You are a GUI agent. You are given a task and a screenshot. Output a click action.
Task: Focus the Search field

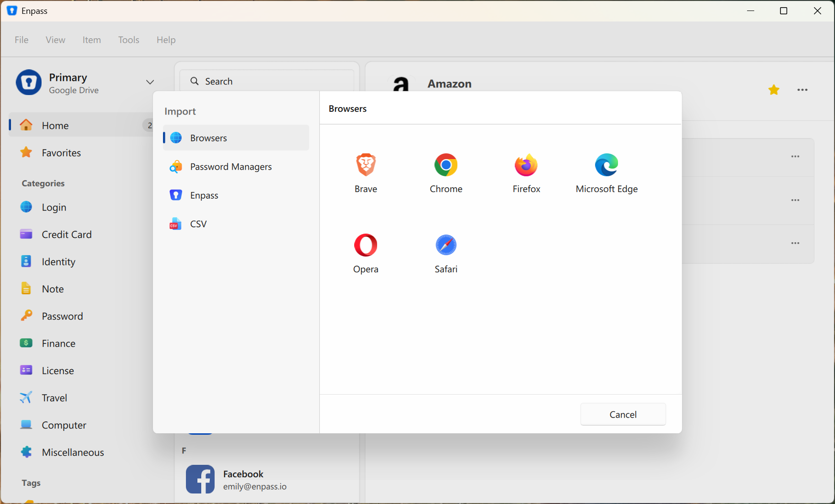(267, 80)
